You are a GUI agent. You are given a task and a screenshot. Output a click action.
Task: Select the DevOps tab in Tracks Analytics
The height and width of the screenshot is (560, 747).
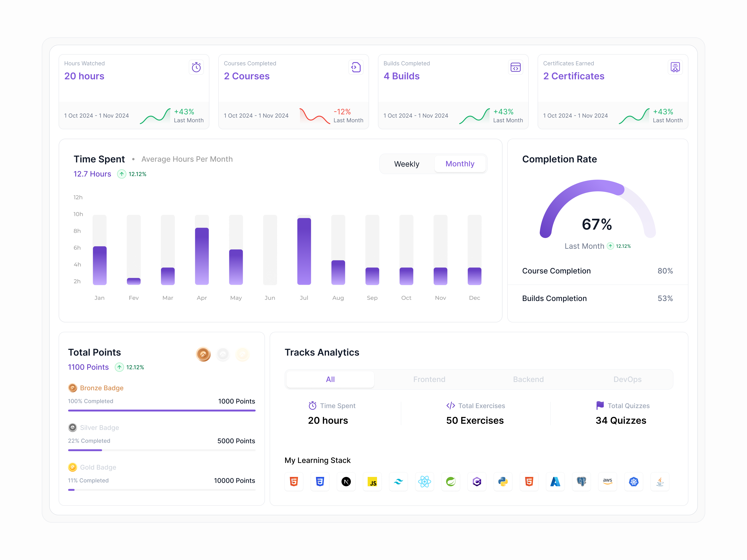(x=627, y=379)
